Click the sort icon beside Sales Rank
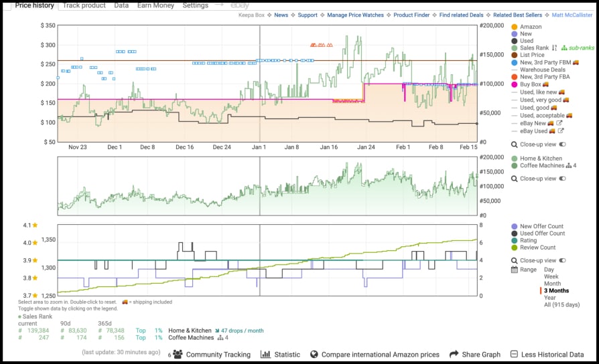599x364 pixels. [554, 48]
